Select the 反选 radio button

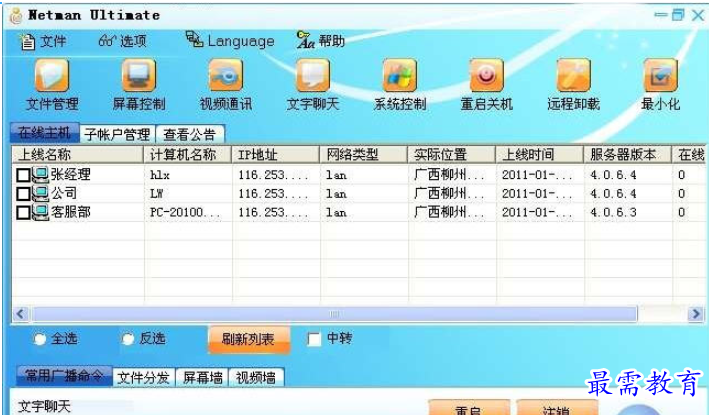click(128, 339)
